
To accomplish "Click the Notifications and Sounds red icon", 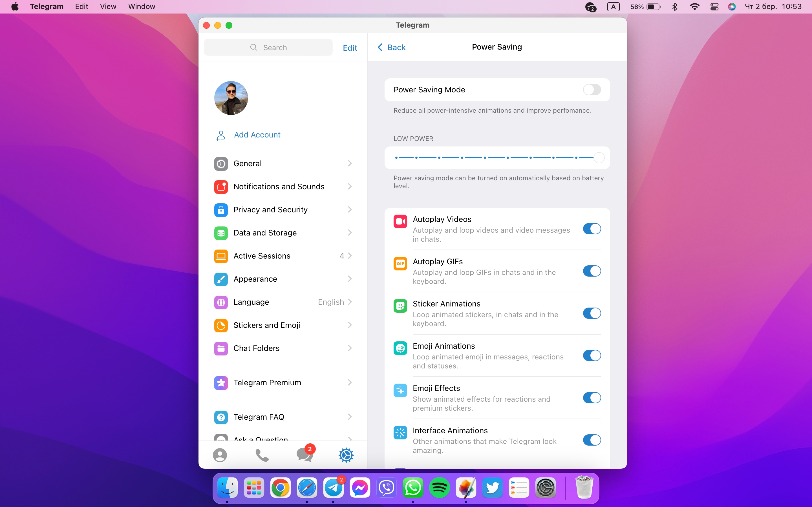I will (x=221, y=187).
